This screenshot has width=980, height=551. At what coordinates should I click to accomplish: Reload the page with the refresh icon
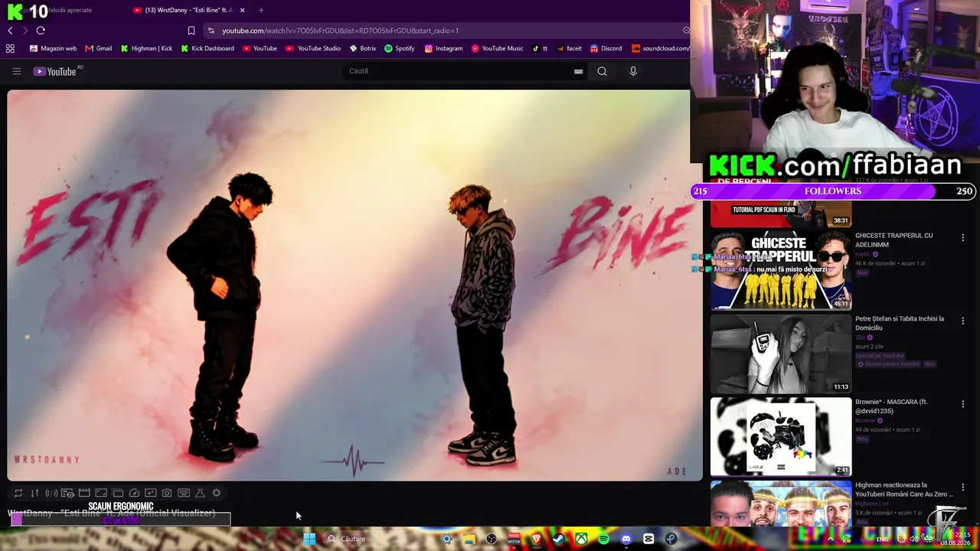41,31
